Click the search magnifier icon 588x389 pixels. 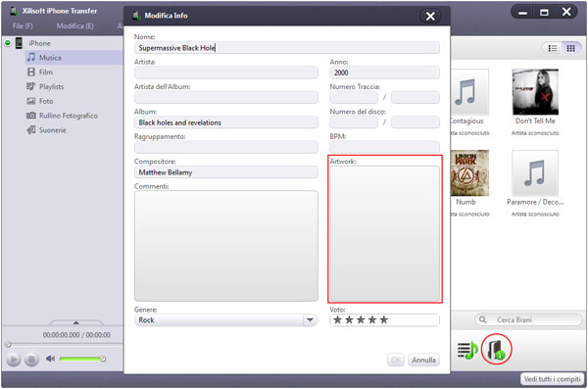(x=482, y=320)
